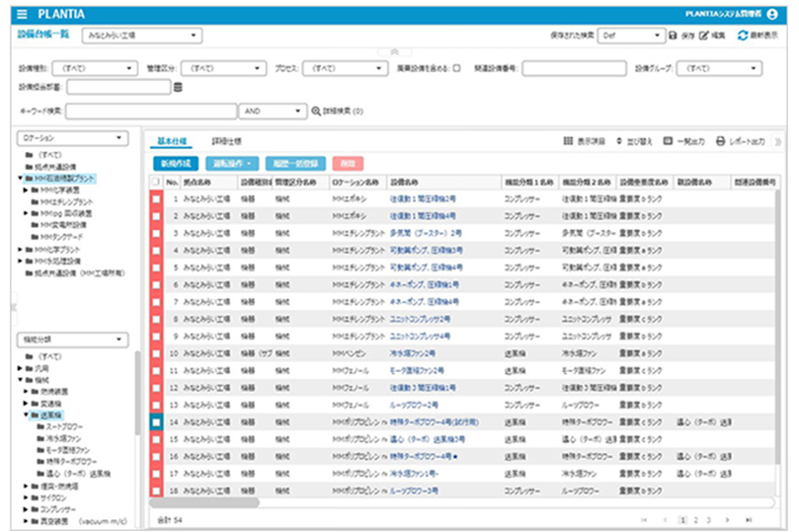Click the sort order icon
Image resolution: width=799 pixels, height=532 pixels.
(x=619, y=141)
